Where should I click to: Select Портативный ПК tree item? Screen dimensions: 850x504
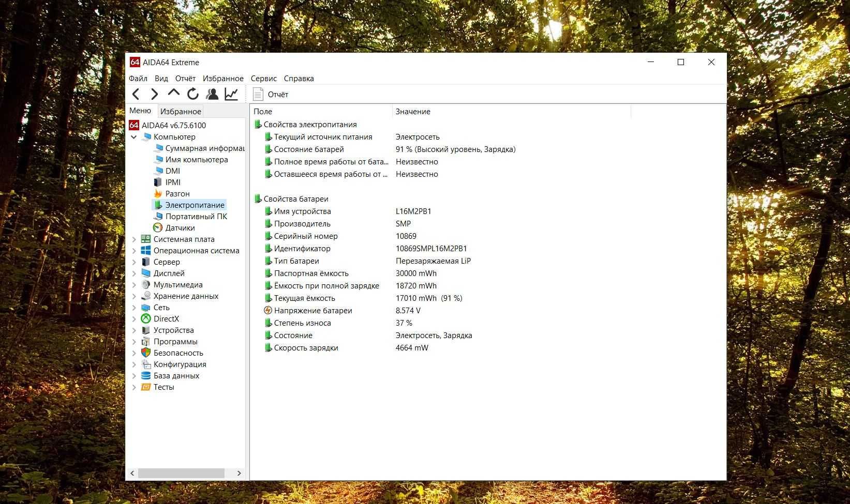tap(196, 217)
